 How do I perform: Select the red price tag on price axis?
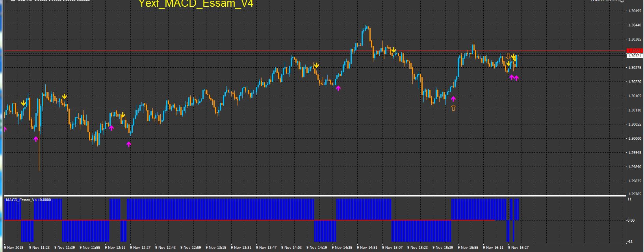click(634, 51)
